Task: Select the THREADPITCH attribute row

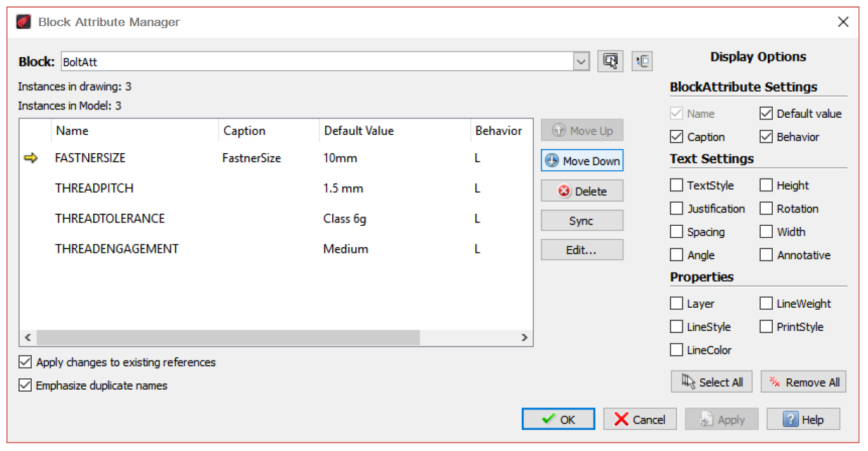Action: (94, 188)
